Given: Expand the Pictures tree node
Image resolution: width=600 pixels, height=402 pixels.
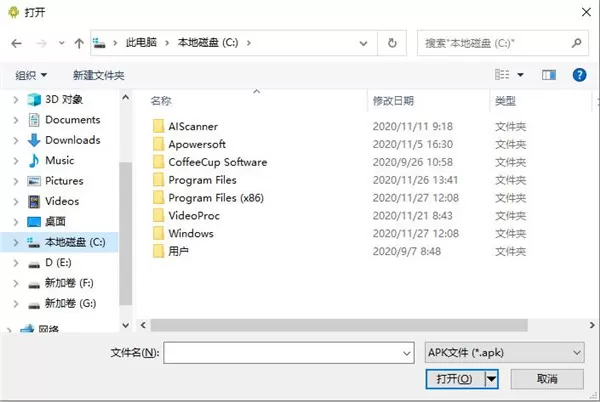Looking at the screenshot, I should pyautogui.click(x=16, y=181).
